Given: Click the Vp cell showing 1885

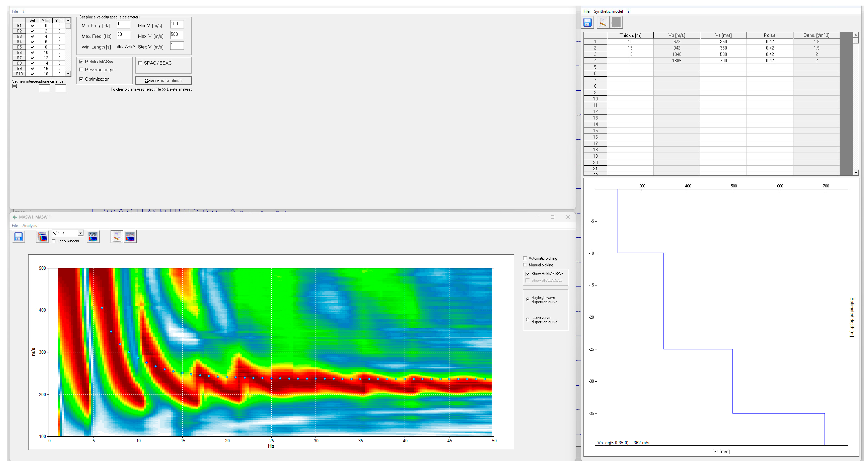Looking at the screenshot, I should click(677, 61).
